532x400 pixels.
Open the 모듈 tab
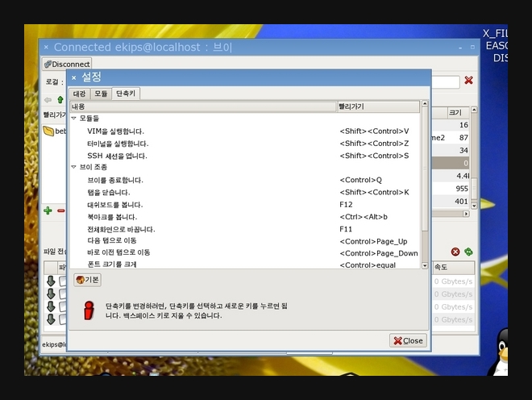point(101,94)
